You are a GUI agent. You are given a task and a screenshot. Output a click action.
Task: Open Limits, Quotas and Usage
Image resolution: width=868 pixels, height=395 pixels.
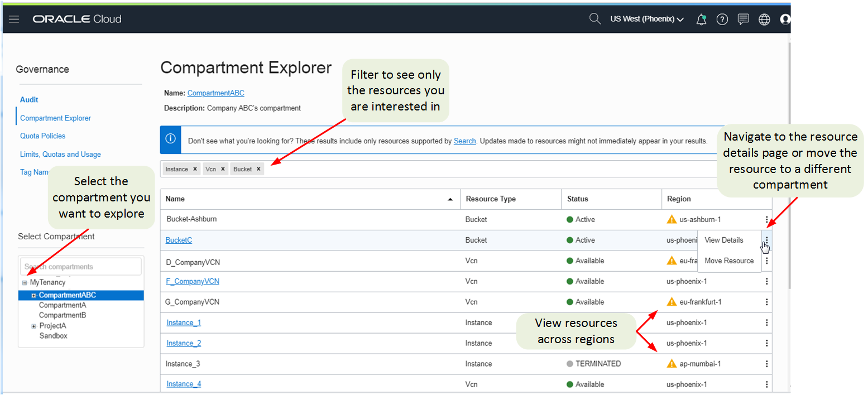point(60,154)
